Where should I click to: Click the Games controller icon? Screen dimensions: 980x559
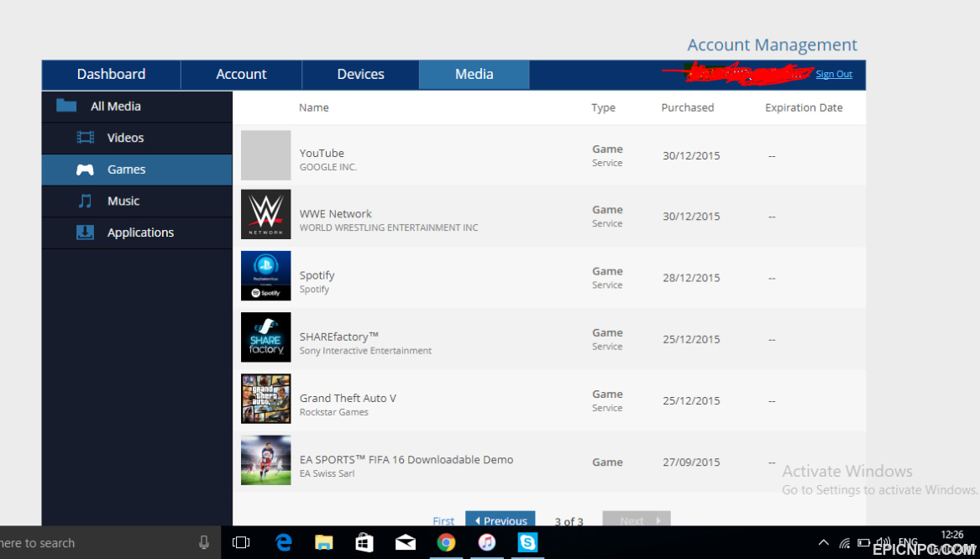(x=85, y=170)
